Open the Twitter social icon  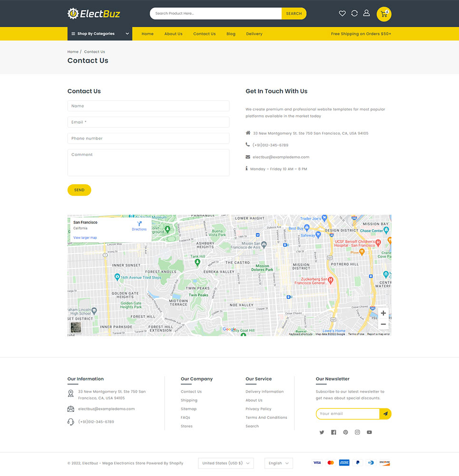point(322,432)
